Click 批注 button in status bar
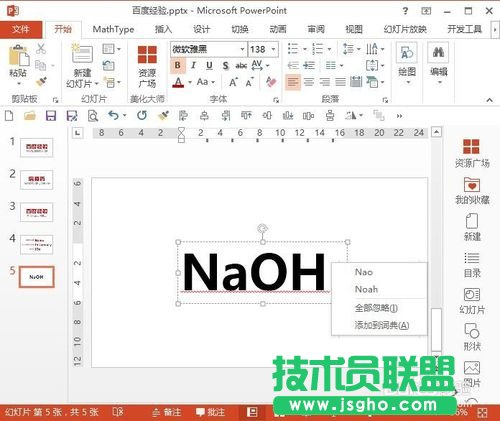Viewport: 500px width, 421px height. (x=210, y=412)
